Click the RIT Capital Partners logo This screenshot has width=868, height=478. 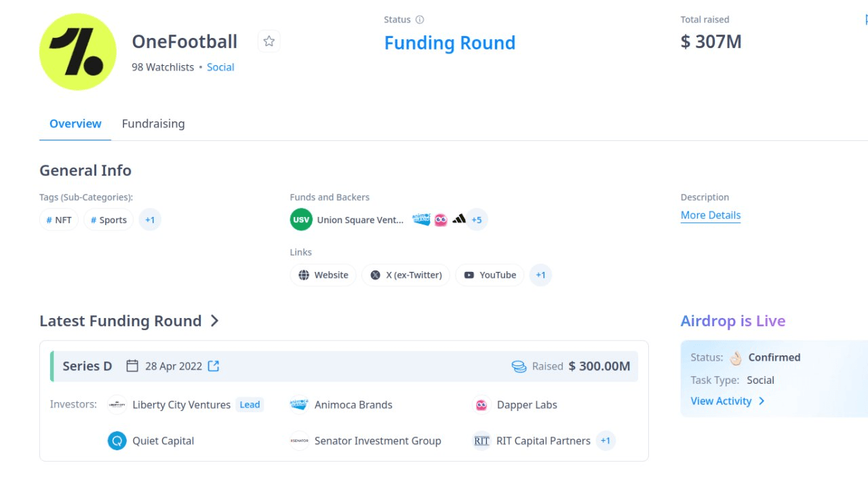(481, 441)
